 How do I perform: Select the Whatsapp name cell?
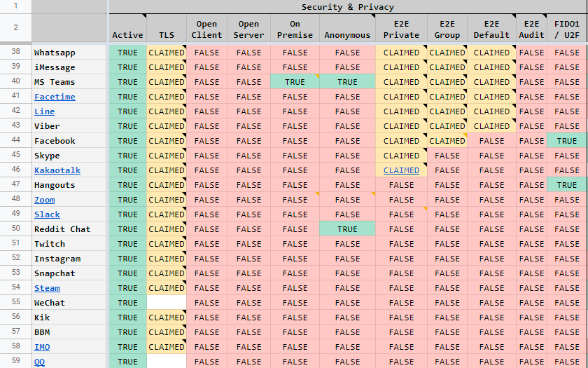(69, 53)
